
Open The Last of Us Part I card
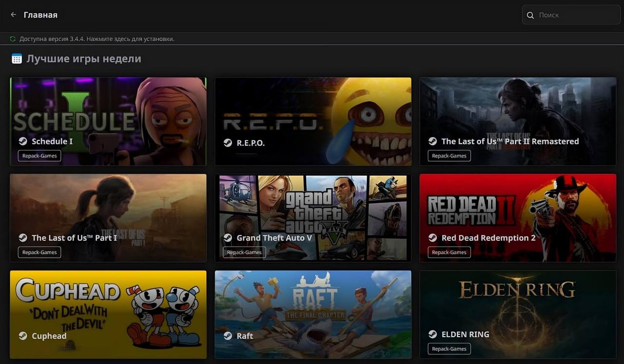(108, 210)
